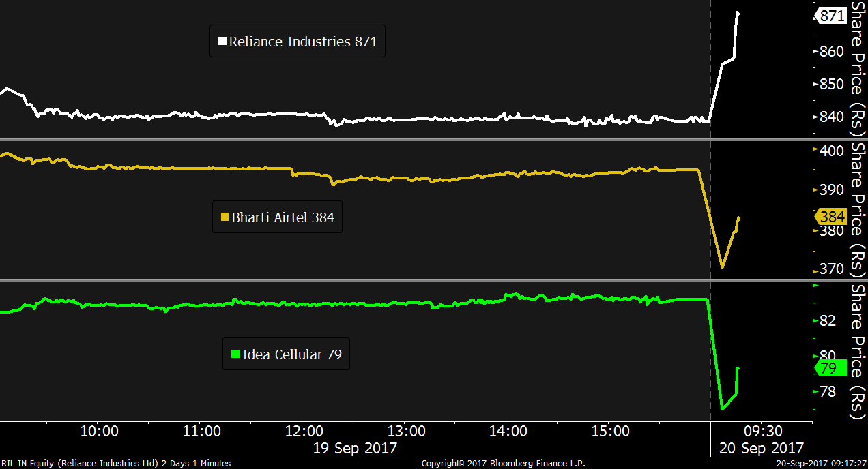The height and width of the screenshot is (469, 868).
Task: Select the Bharti Airtel 384 legend label
Action: click(283, 217)
